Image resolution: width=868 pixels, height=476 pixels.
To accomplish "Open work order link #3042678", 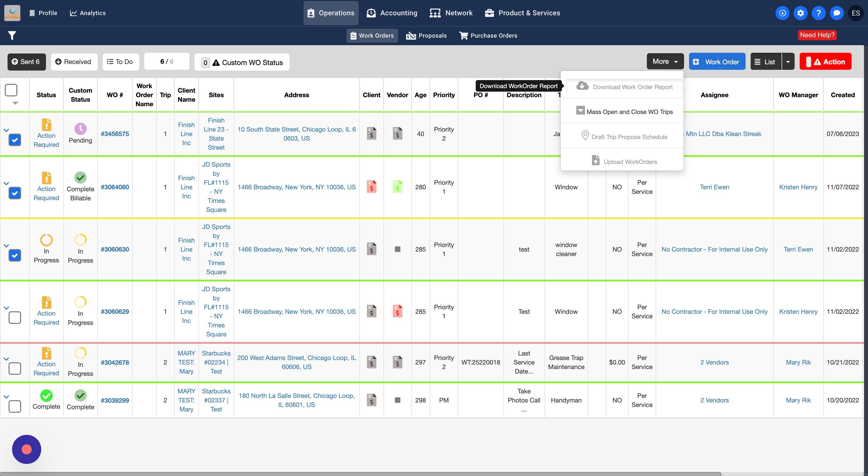I will coord(115,363).
